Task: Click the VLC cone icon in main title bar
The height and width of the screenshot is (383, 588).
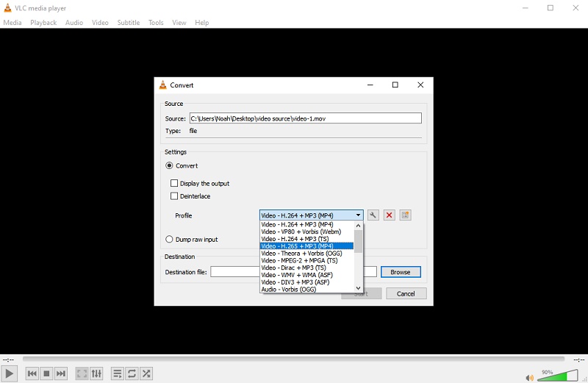Action: tap(7, 8)
